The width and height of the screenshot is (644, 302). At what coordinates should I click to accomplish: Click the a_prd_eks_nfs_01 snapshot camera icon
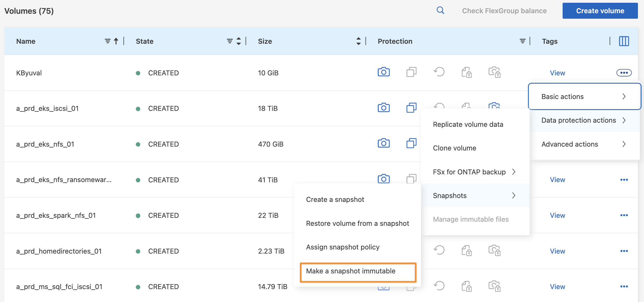point(384,143)
